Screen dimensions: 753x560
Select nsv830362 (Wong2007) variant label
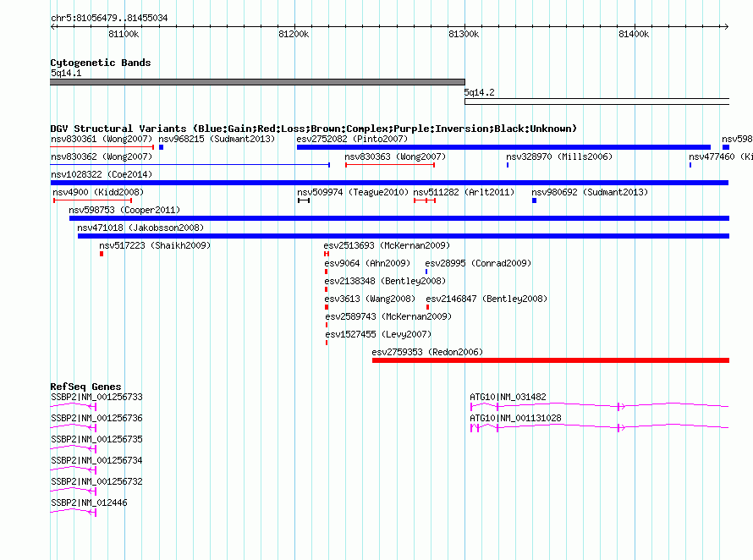coord(102,156)
